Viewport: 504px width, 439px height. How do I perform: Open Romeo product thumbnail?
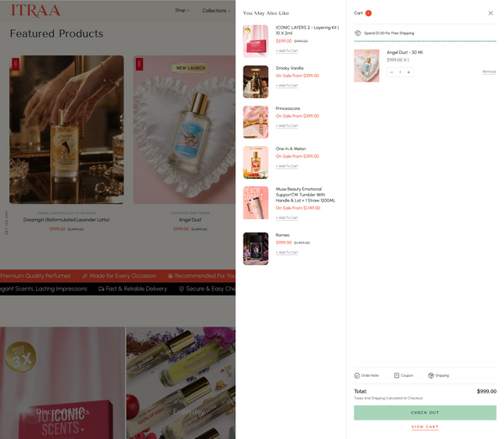tap(255, 249)
